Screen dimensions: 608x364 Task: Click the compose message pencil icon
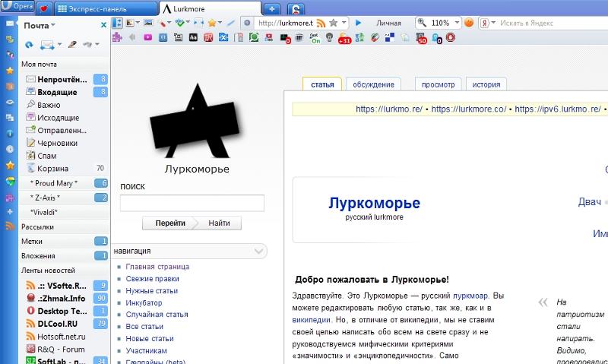click(x=72, y=45)
